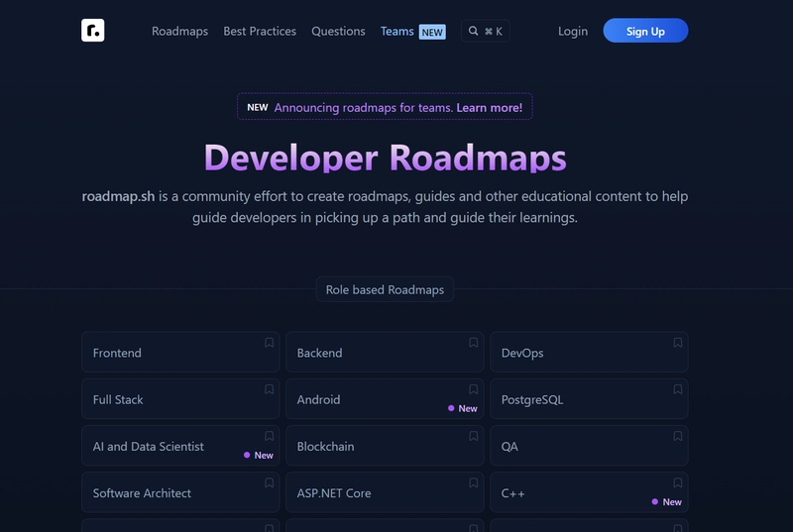Bookmark the PostgreSQL roadmap

click(x=678, y=389)
